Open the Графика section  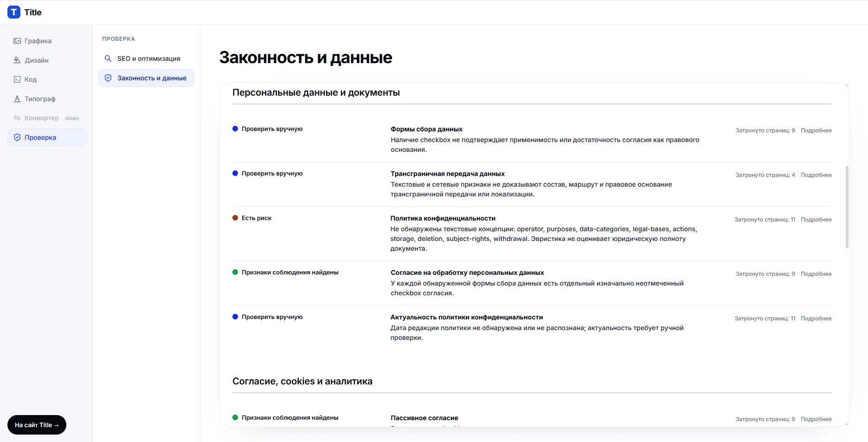point(47,41)
